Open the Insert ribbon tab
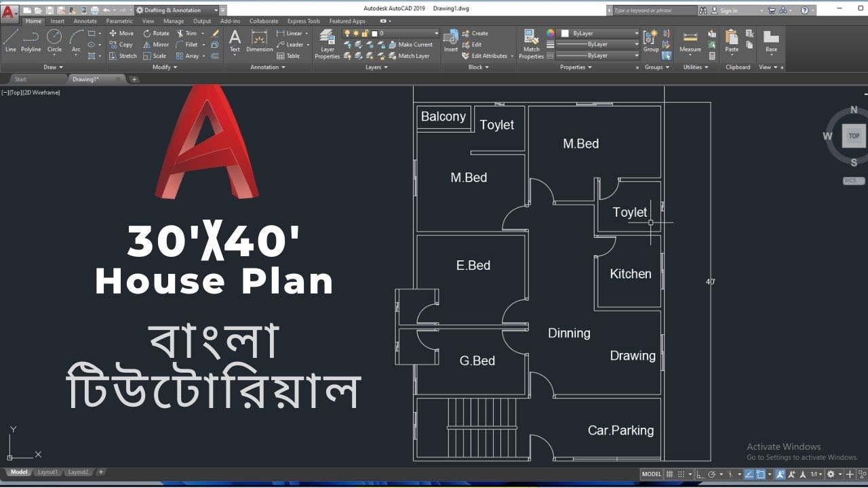The image size is (868, 488). point(58,21)
